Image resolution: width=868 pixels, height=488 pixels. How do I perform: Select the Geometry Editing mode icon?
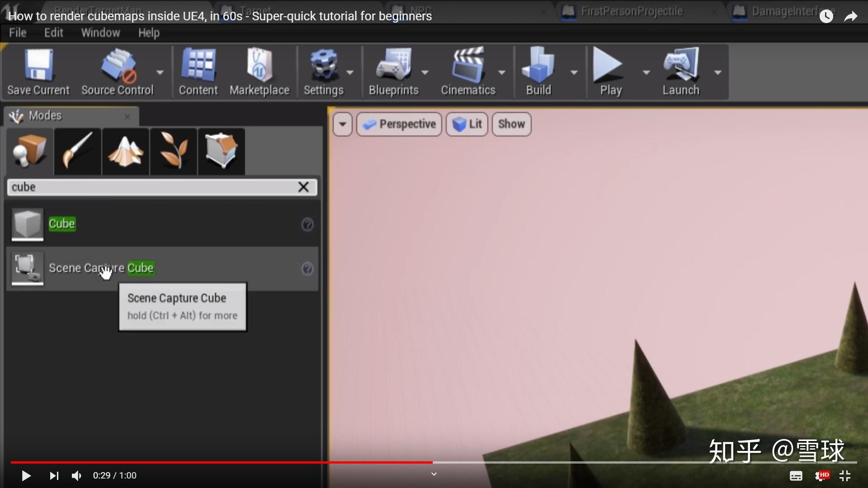(x=222, y=151)
